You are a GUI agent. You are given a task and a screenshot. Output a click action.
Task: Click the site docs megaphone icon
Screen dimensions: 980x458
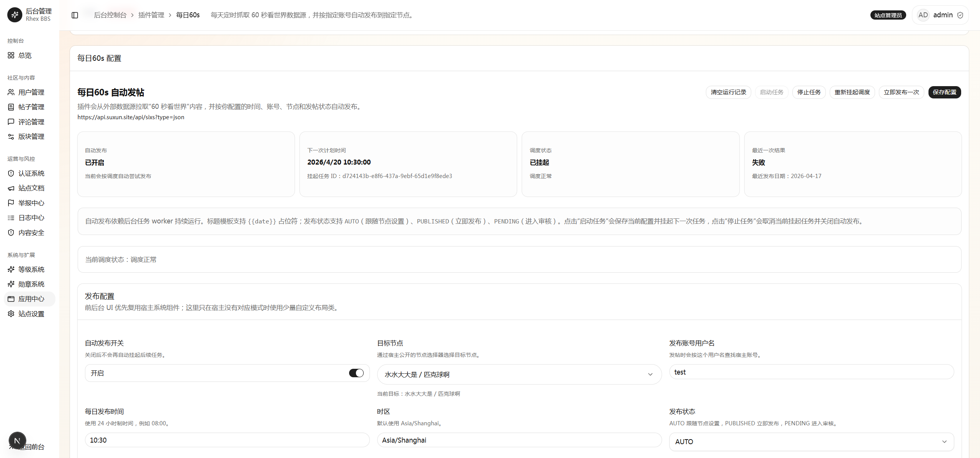pyautogui.click(x=11, y=188)
